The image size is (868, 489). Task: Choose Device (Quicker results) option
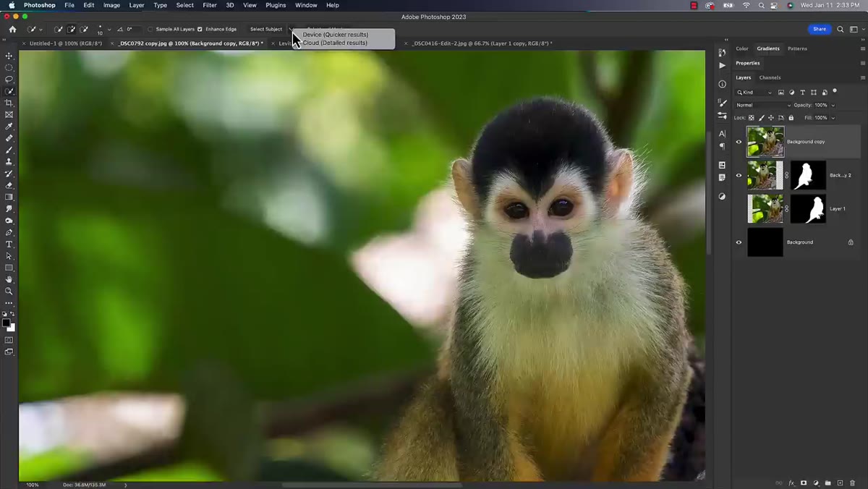(x=336, y=35)
